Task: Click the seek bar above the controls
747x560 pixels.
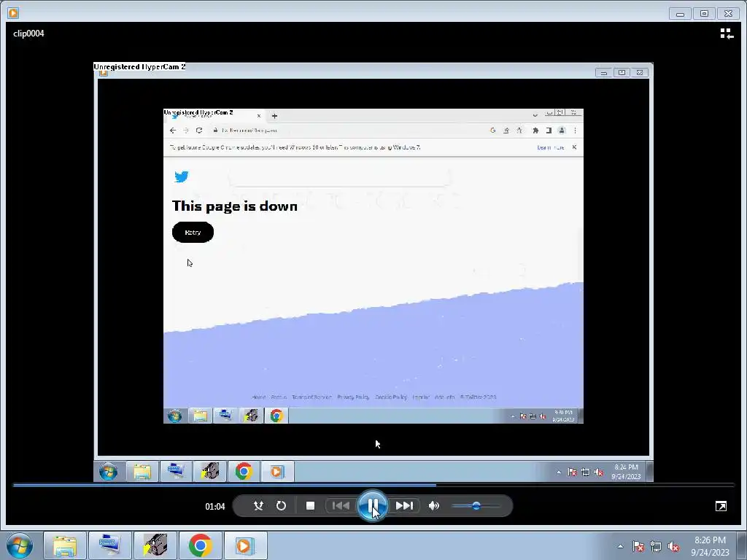Action: (373, 485)
